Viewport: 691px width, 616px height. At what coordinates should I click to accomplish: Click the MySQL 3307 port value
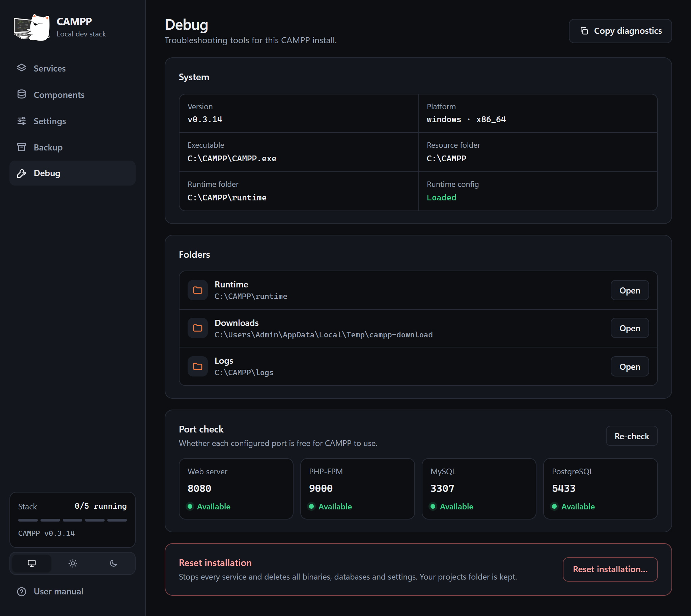pyautogui.click(x=442, y=488)
